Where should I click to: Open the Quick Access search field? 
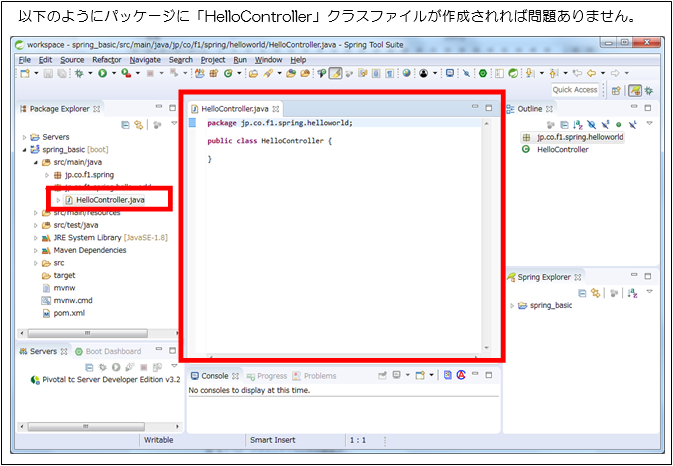(x=575, y=89)
